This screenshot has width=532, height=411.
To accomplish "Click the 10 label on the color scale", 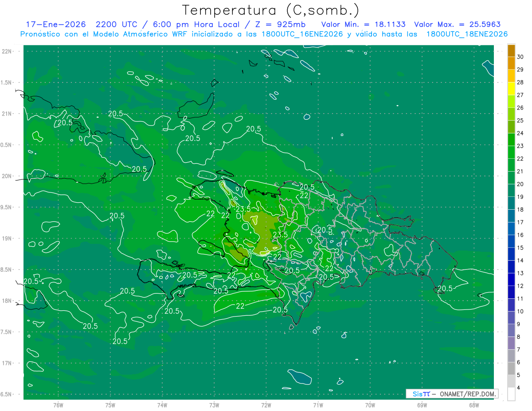I will point(520,311).
